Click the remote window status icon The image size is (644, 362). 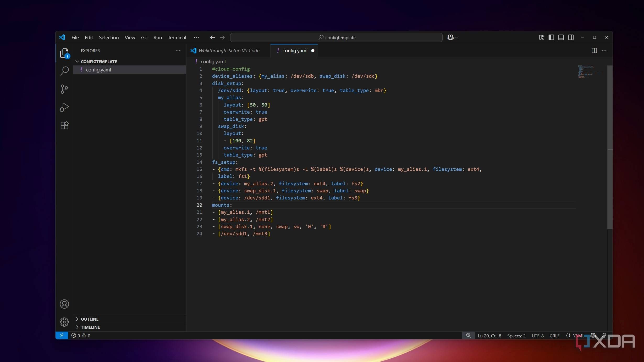(62, 335)
